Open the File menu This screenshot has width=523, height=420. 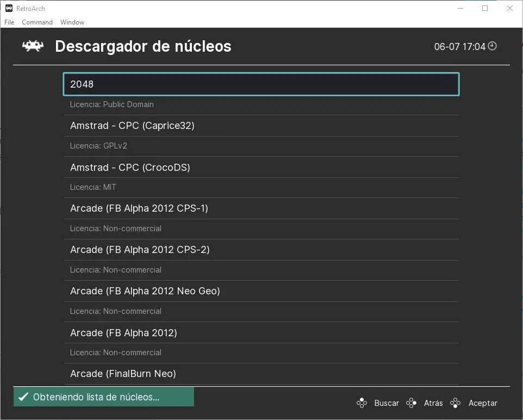9,22
